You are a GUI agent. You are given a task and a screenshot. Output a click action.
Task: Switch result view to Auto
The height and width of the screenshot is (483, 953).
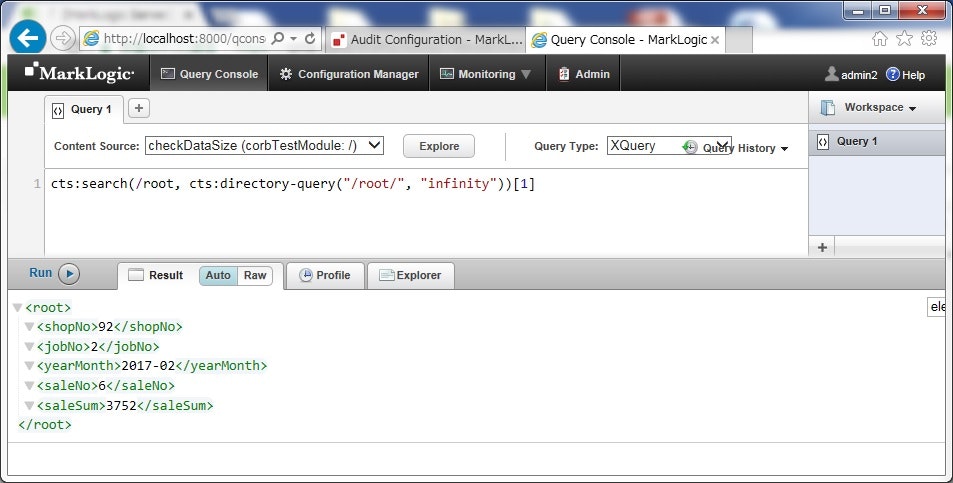(x=218, y=275)
